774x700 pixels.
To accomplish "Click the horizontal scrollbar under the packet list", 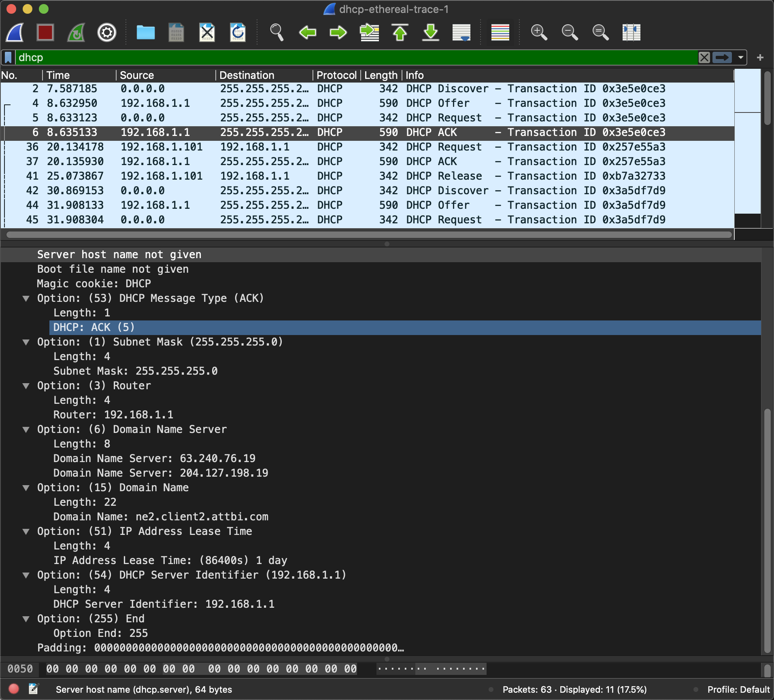I will pos(368,235).
